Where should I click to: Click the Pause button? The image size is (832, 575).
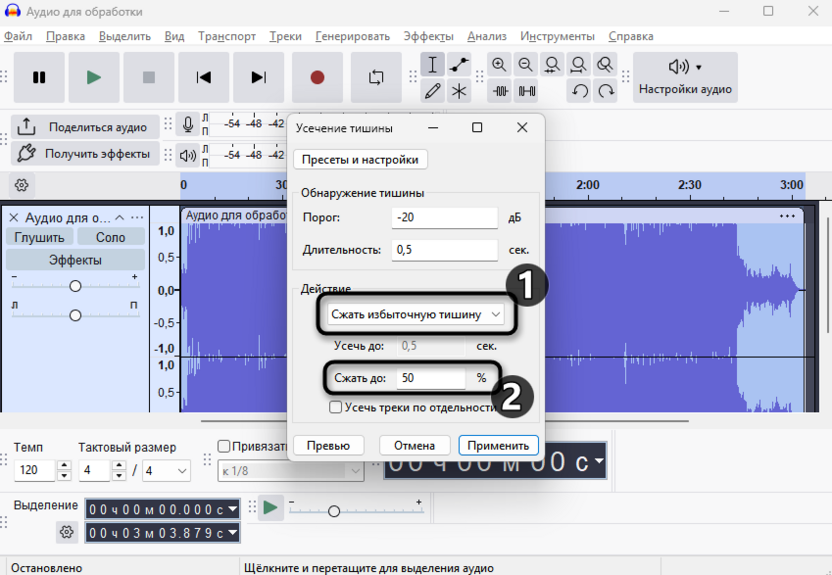(39, 77)
